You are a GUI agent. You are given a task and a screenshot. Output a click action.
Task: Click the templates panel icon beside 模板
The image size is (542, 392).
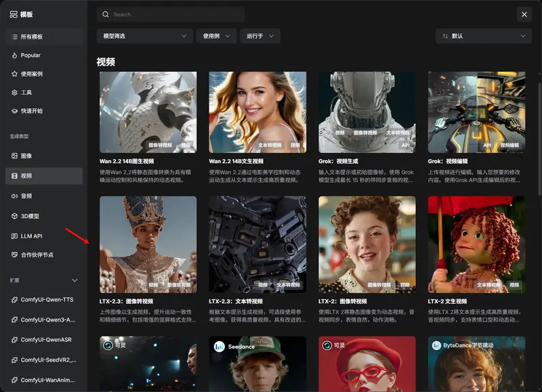14,14
